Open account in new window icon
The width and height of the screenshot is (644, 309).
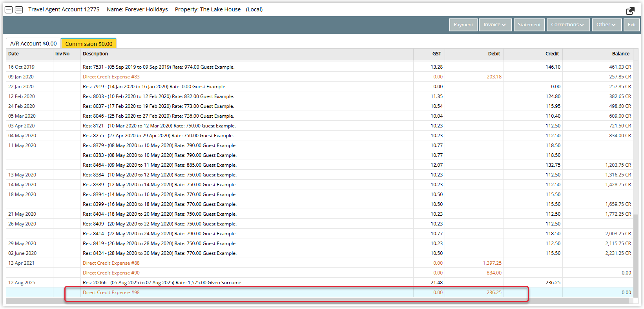[630, 11]
